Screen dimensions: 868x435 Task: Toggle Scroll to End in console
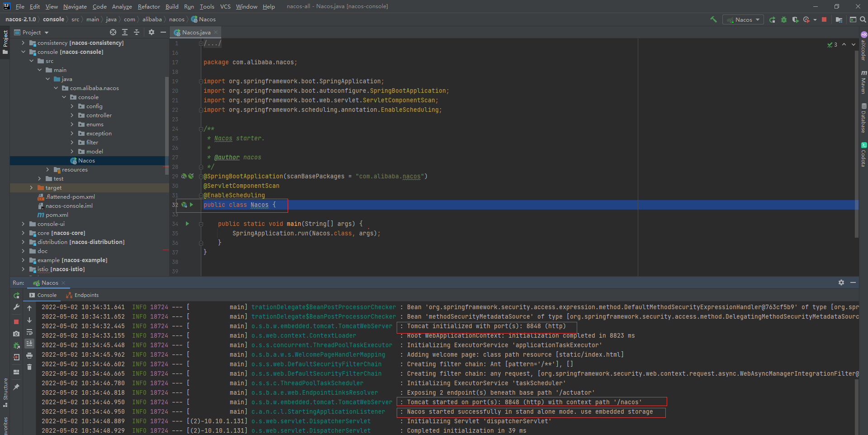[29, 344]
